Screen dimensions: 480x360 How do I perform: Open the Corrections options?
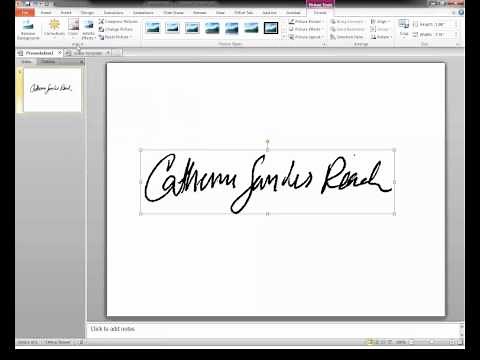coord(54,29)
